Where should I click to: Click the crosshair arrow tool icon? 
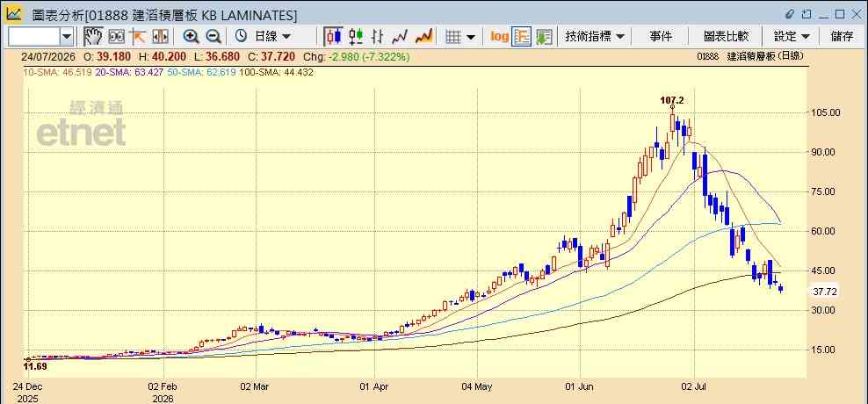click(x=137, y=37)
